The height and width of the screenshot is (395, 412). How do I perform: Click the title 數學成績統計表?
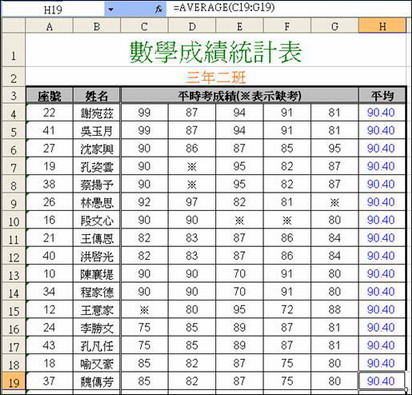[216, 51]
